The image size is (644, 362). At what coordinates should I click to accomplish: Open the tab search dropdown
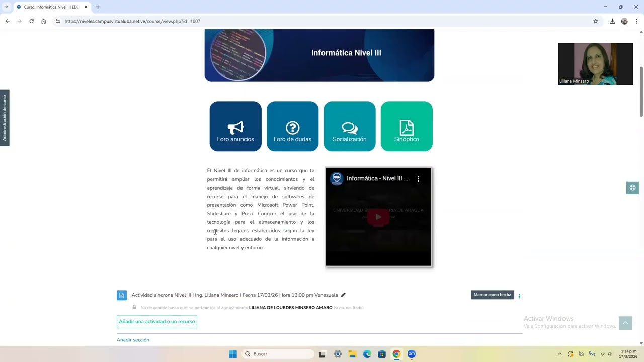[x=7, y=7]
